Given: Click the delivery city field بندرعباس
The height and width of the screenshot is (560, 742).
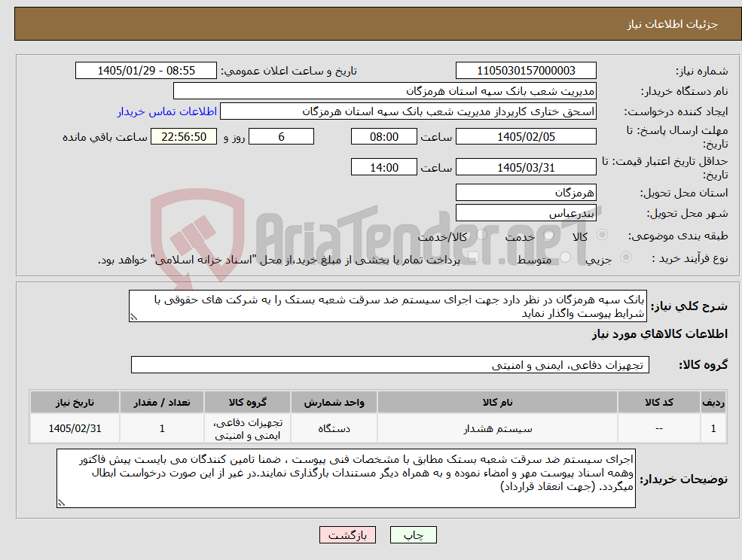Looking at the screenshot, I should tap(526, 213).
